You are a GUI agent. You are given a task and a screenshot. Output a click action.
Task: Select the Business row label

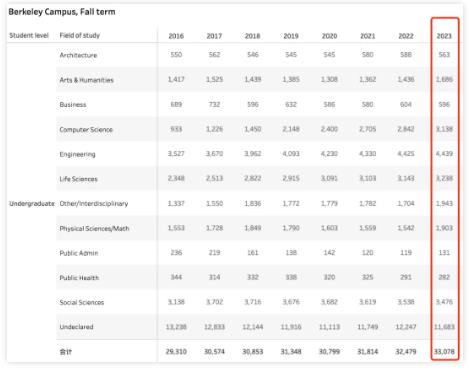(x=73, y=105)
